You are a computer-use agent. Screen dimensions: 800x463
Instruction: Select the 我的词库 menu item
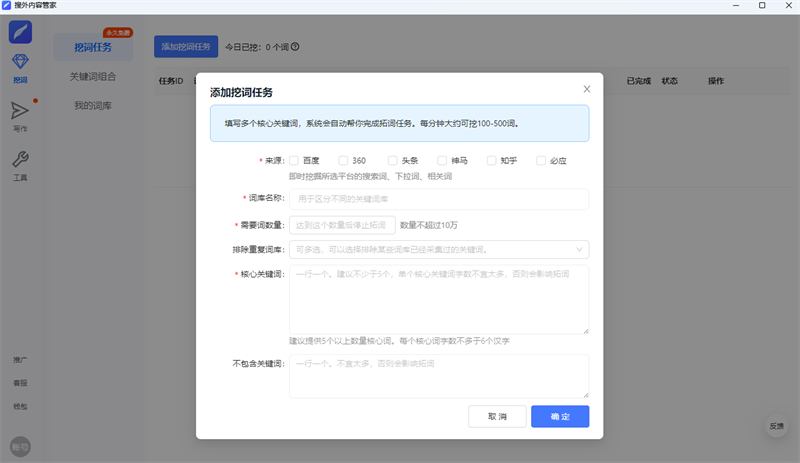pyautogui.click(x=93, y=106)
